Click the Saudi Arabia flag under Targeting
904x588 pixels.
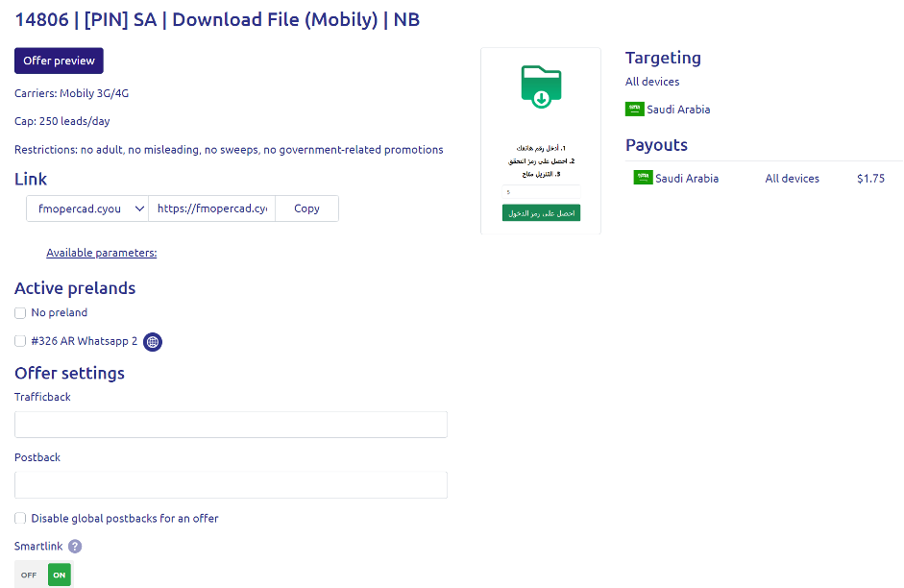point(634,110)
